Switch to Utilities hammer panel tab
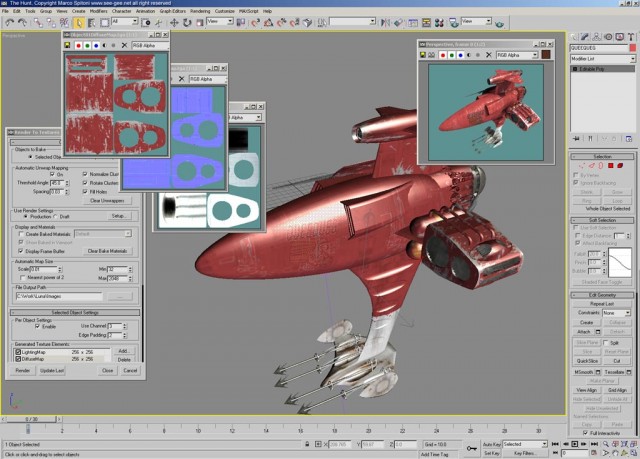 point(631,37)
